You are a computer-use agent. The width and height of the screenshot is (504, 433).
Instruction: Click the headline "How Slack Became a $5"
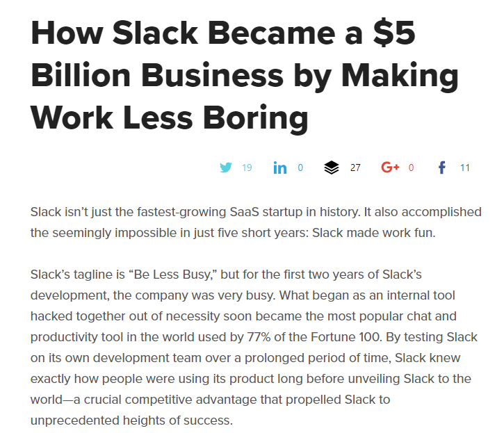(x=223, y=33)
